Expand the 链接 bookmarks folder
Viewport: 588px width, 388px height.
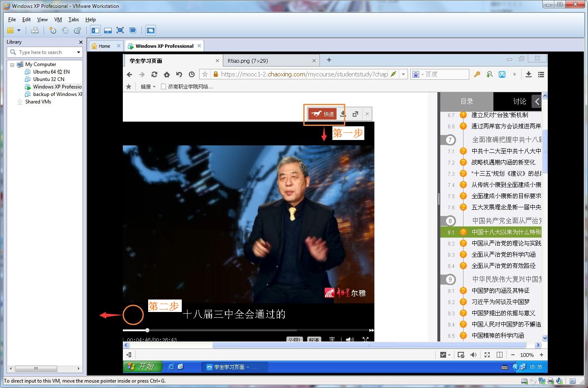coord(148,86)
